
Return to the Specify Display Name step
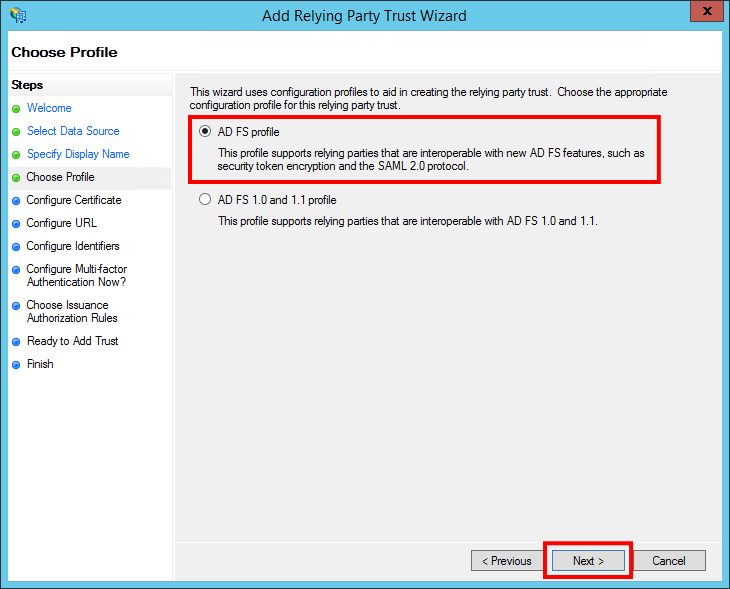click(x=78, y=154)
